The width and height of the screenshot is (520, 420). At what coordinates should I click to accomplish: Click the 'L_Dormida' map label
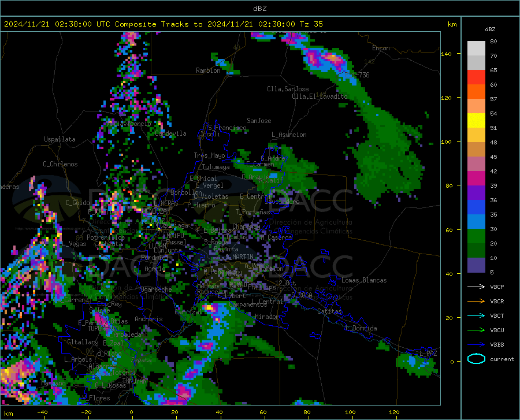(x=361, y=328)
